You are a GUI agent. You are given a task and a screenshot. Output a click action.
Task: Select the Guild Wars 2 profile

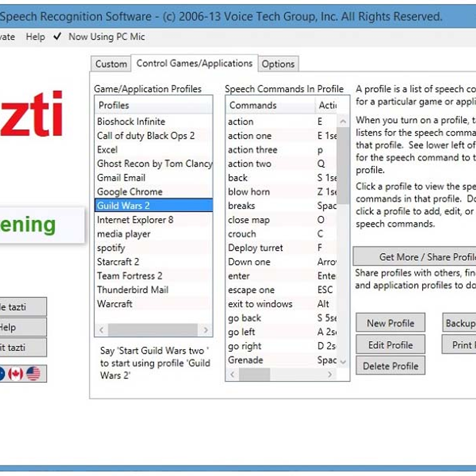click(x=154, y=205)
